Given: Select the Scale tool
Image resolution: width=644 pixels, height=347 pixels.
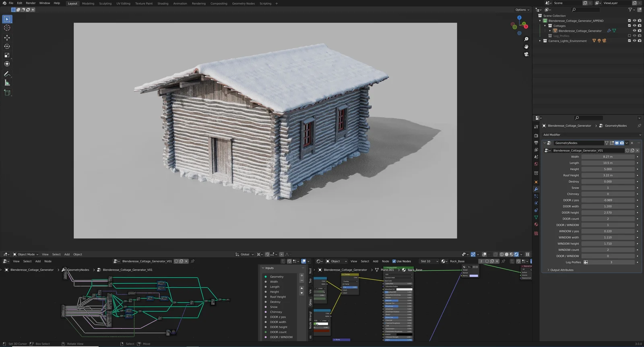Looking at the screenshot, I should tap(7, 55).
